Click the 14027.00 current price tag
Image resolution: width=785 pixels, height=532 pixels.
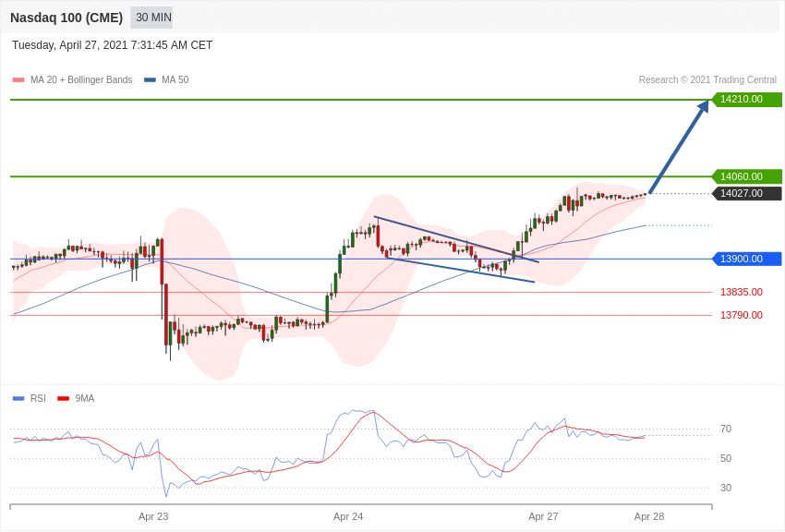pos(746,193)
